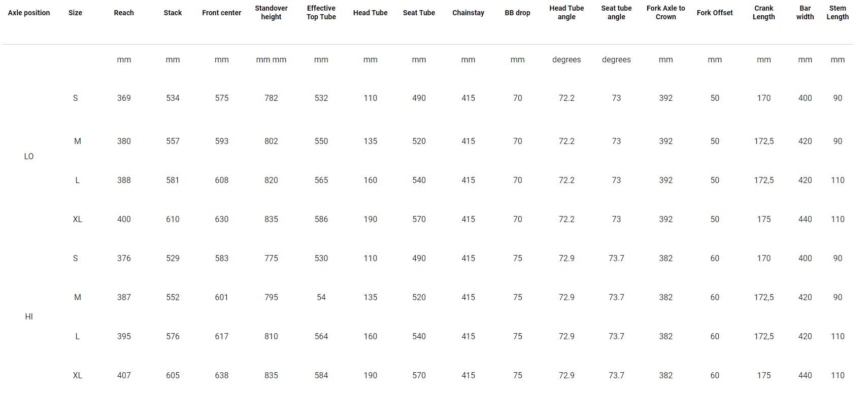Click the Bar width value 440 in LO
Viewport: 868px width, 396px height.
pos(805,219)
